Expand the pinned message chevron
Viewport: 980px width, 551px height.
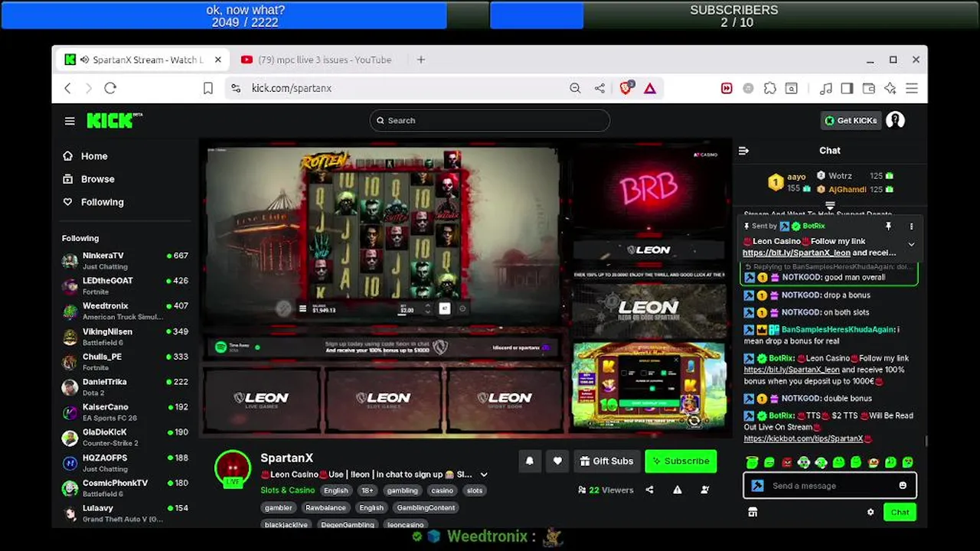[911, 245]
